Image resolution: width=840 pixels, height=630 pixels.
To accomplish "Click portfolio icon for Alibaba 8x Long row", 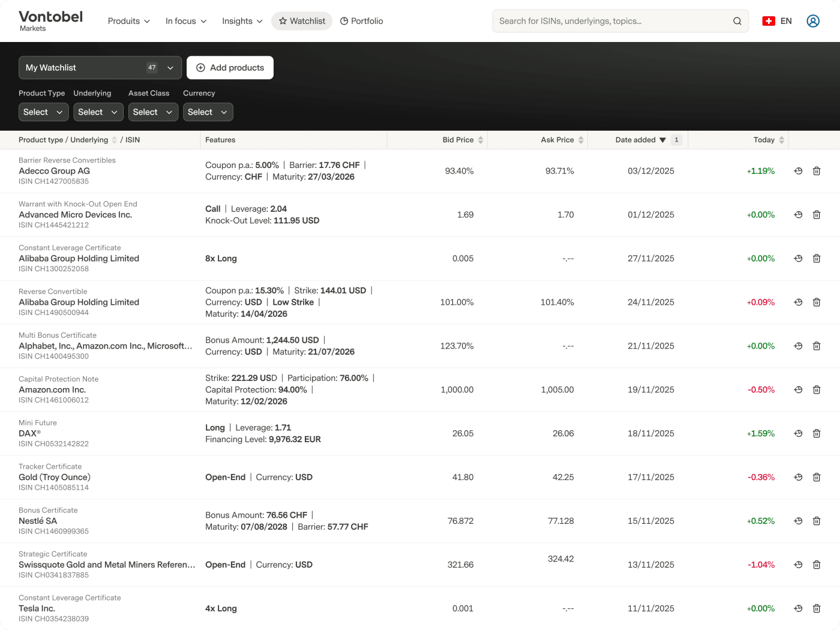I will click(x=798, y=259).
